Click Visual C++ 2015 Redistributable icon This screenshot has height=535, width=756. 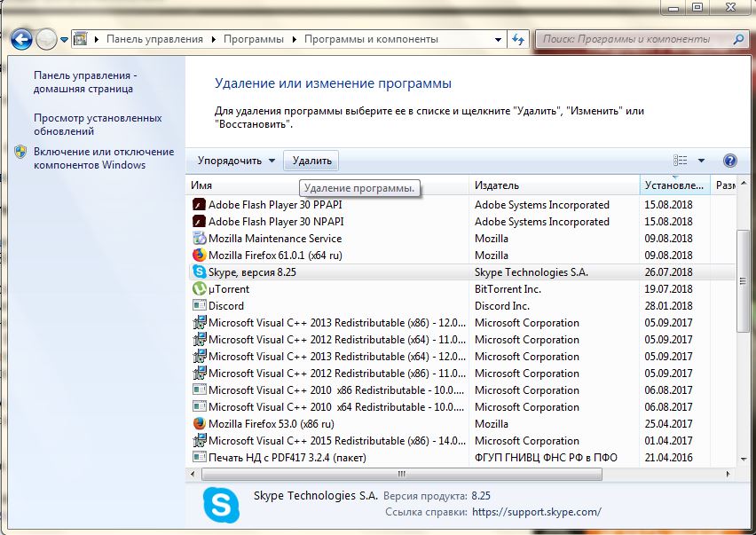[x=199, y=441]
